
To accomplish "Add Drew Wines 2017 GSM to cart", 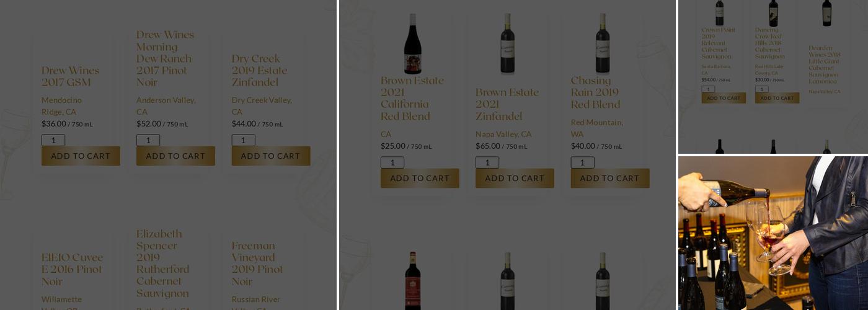I will (x=81, y=156).
